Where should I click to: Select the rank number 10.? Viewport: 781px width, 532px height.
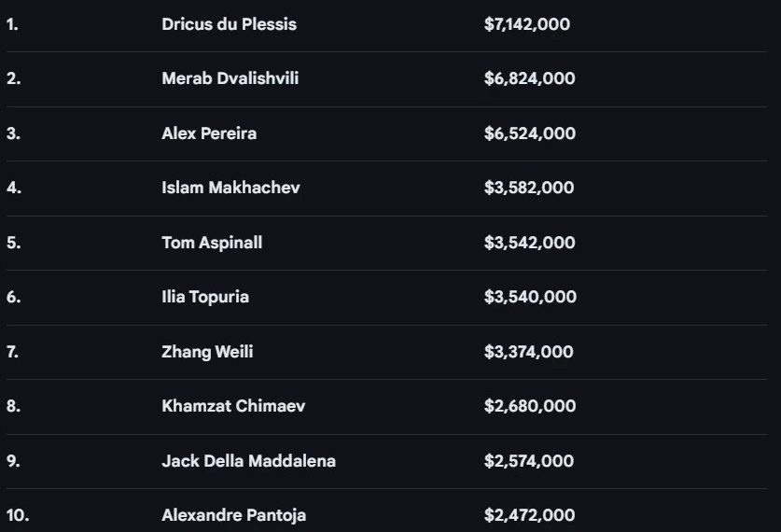pyautogui.click(x=17, y=515)
